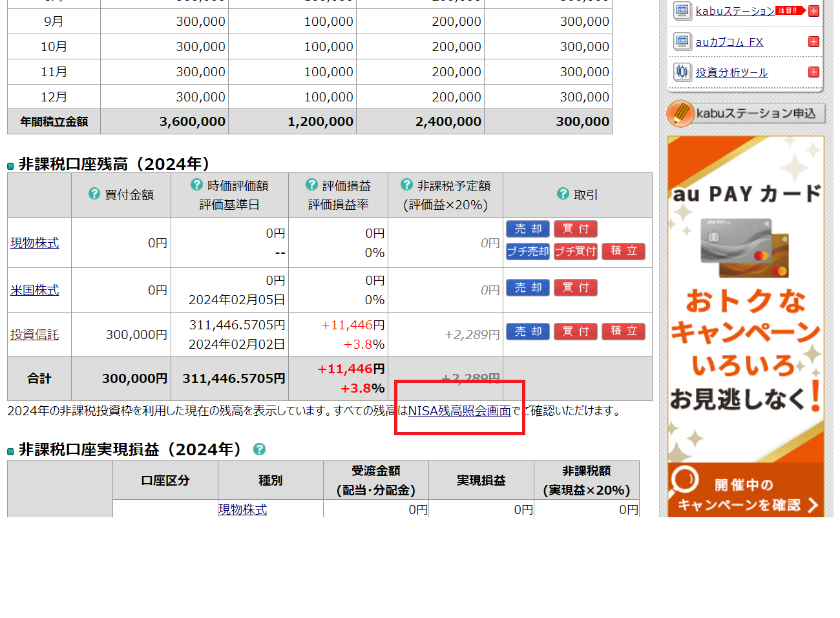Click help icon beside 取引 header

pyautogui.click(x=563, y=194)
